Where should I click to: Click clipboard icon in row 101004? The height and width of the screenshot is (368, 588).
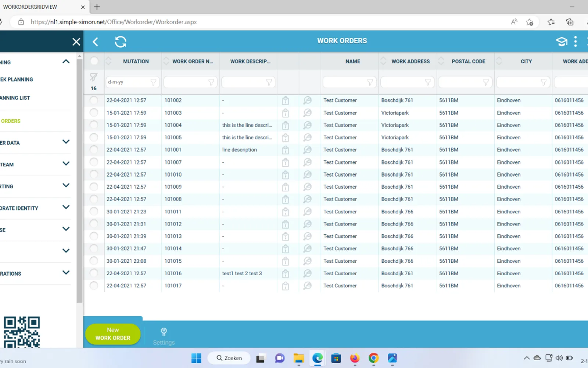click(285, 125)
